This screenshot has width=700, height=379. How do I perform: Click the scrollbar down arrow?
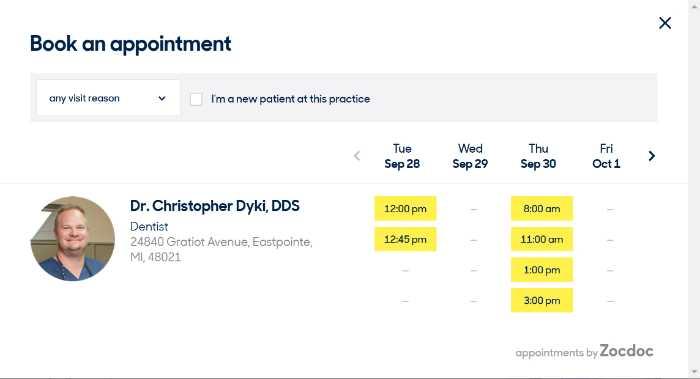click(694, 372)
